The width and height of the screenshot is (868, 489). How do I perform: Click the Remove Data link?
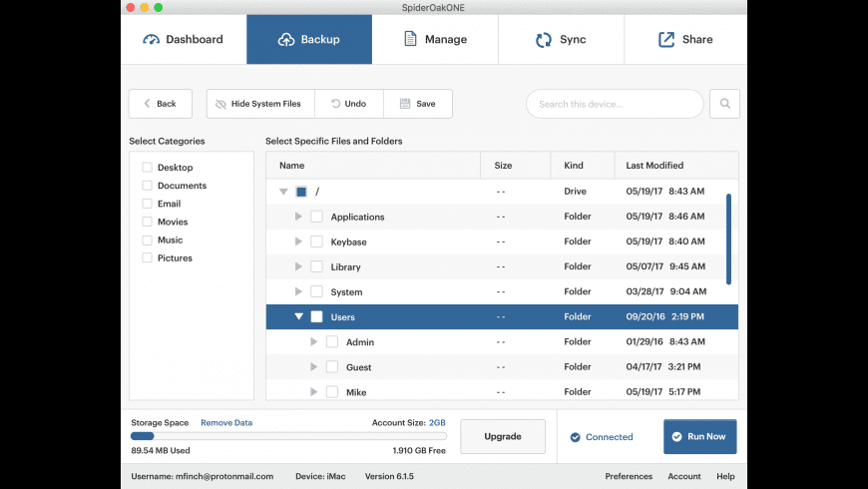click(226, 423)
